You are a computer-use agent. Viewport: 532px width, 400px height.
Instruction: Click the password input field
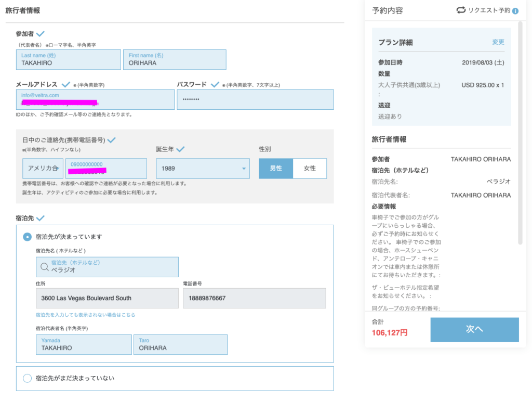(x=255, y=99)
